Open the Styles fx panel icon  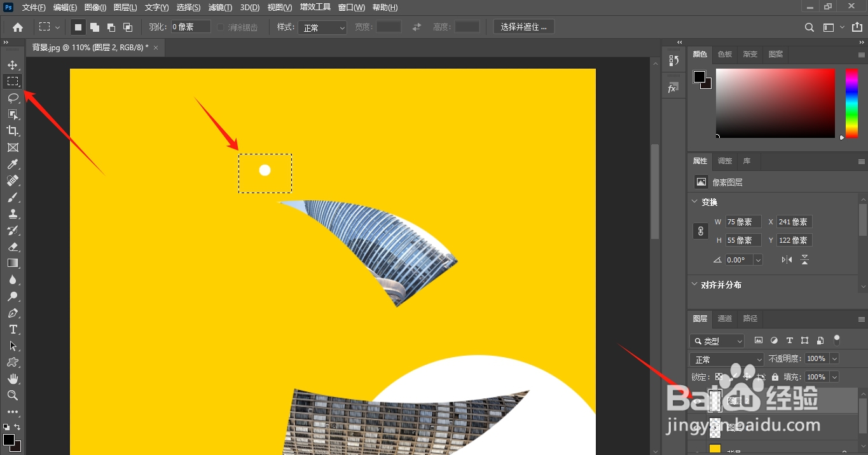[x=673, y=88]
